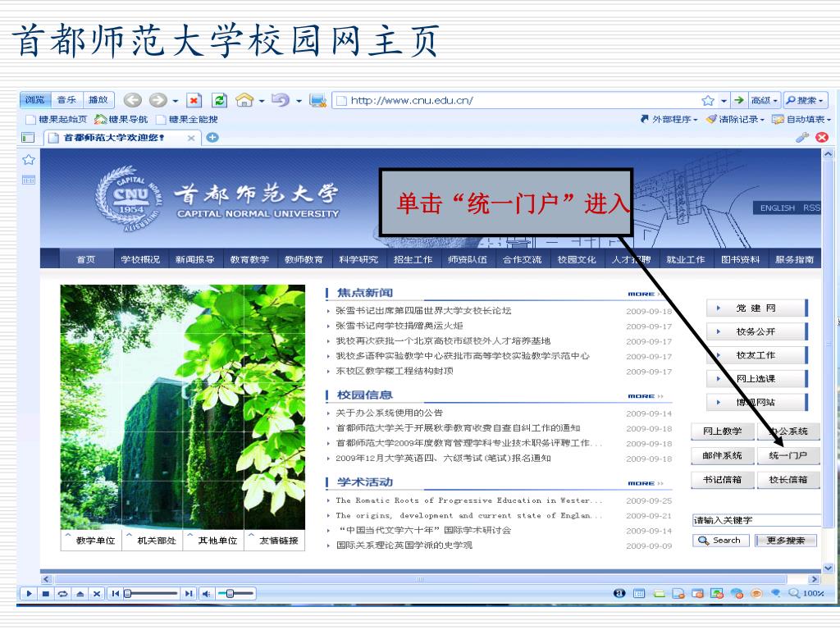Open the 糖果全能搜 bookmark
The width and height of the screenshot is (840, 630).
[187, 120]
